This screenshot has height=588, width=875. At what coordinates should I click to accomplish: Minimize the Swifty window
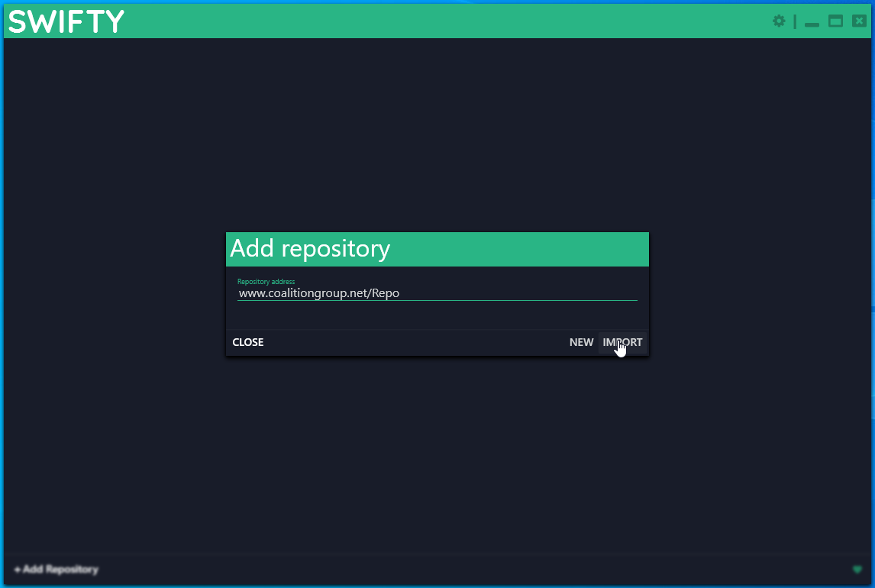[x=812, y=23]
